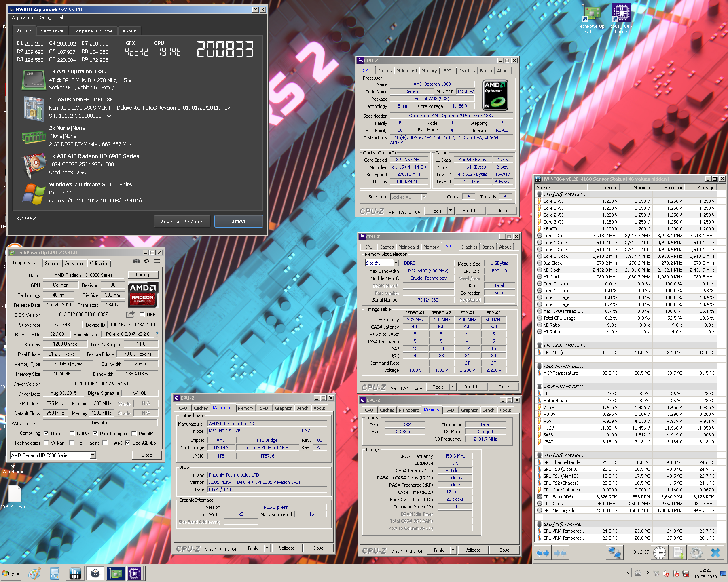This screenshot has height=582, width=728.
Task: Click HWiNFO network computers icon
Action: [x=614, y=552]
